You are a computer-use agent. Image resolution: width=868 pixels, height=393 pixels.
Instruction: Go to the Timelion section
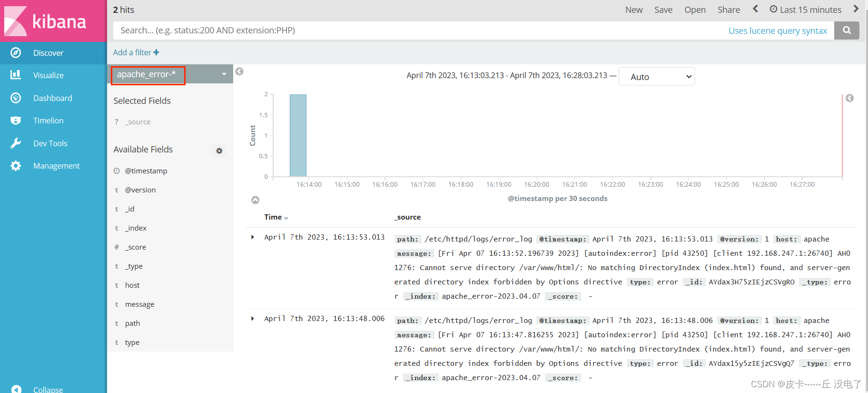click(48, 121)
